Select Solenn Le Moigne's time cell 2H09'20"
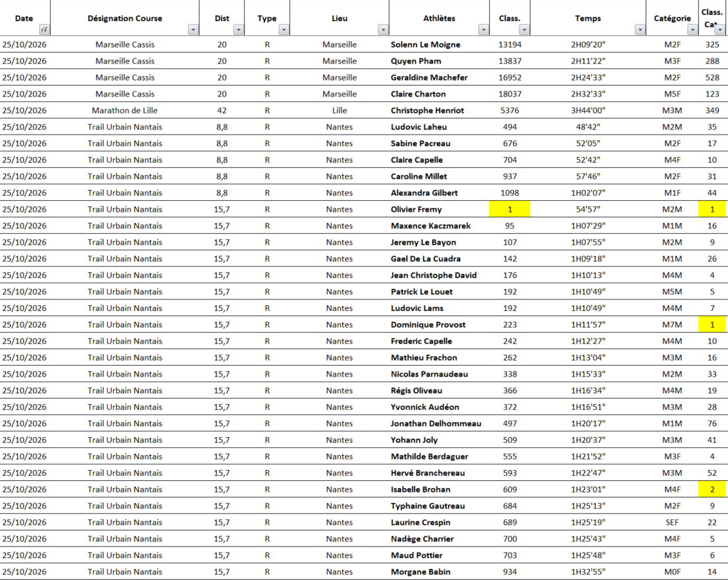The height and width of the screenshot is (580, 728). (588, 44)
